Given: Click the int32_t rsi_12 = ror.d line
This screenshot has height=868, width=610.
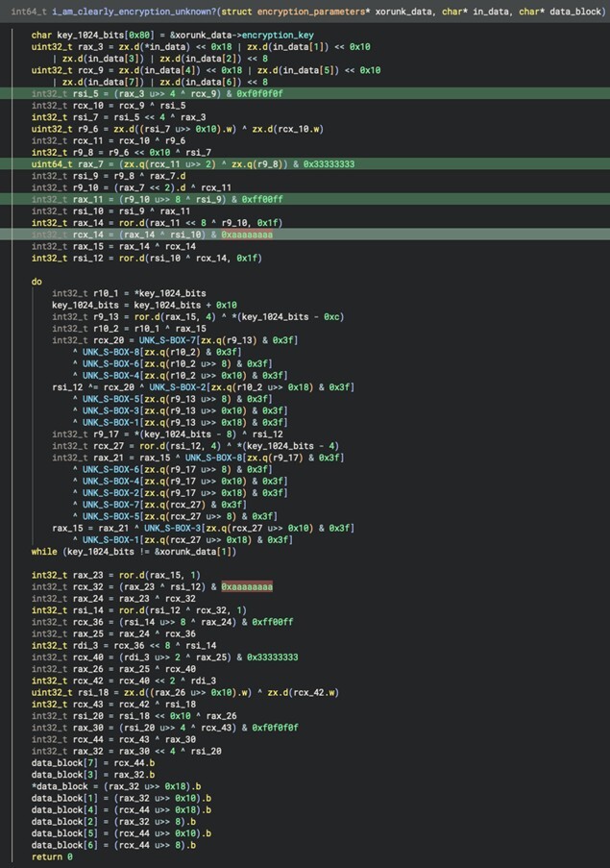Looking at the screenshot, I should click(x=147, y=258).
